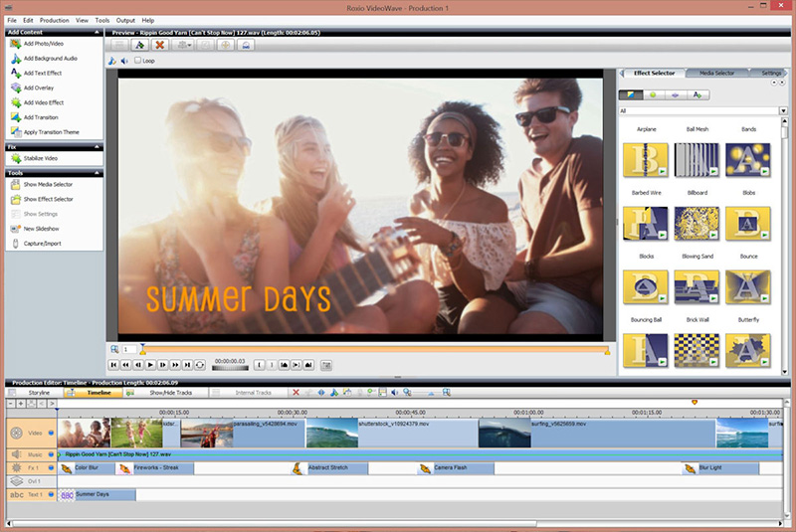Click the red X delete icon in preview toolbar
The height and width of the screenshot is (532, 796).
(x=159, y=45)
